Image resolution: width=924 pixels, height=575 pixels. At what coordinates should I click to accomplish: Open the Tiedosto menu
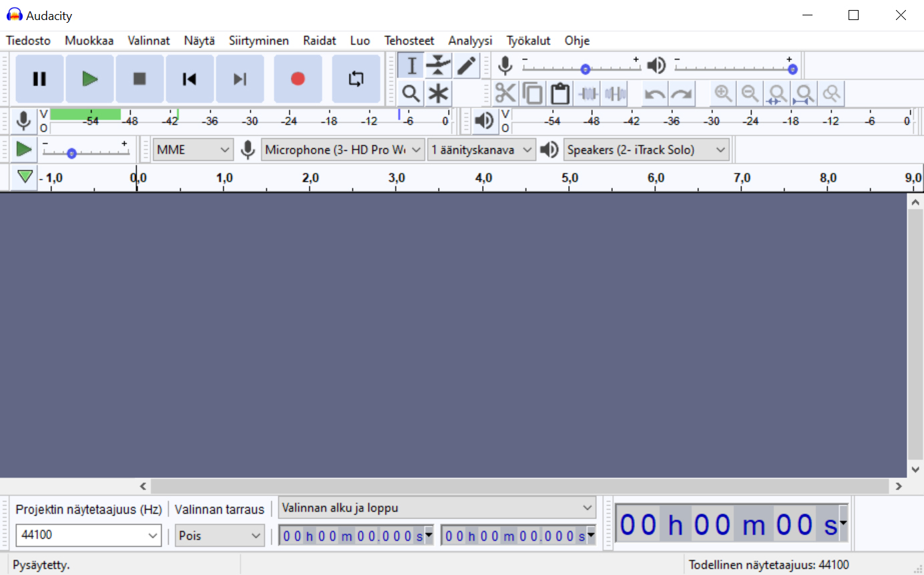[28, 41]
